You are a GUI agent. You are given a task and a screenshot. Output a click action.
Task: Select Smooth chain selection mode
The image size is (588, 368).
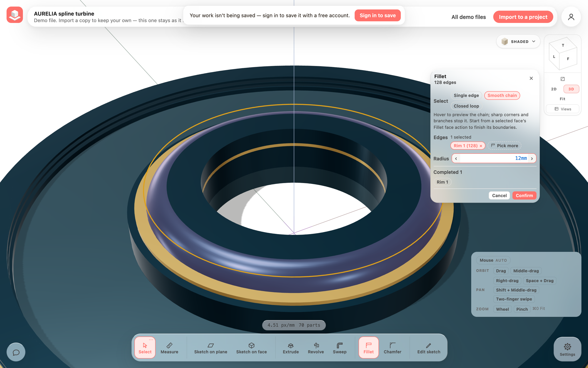click(x=502, y=95)
